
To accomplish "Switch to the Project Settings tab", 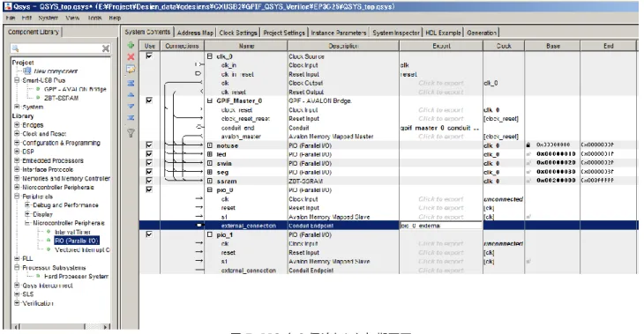I will (284, 33).
